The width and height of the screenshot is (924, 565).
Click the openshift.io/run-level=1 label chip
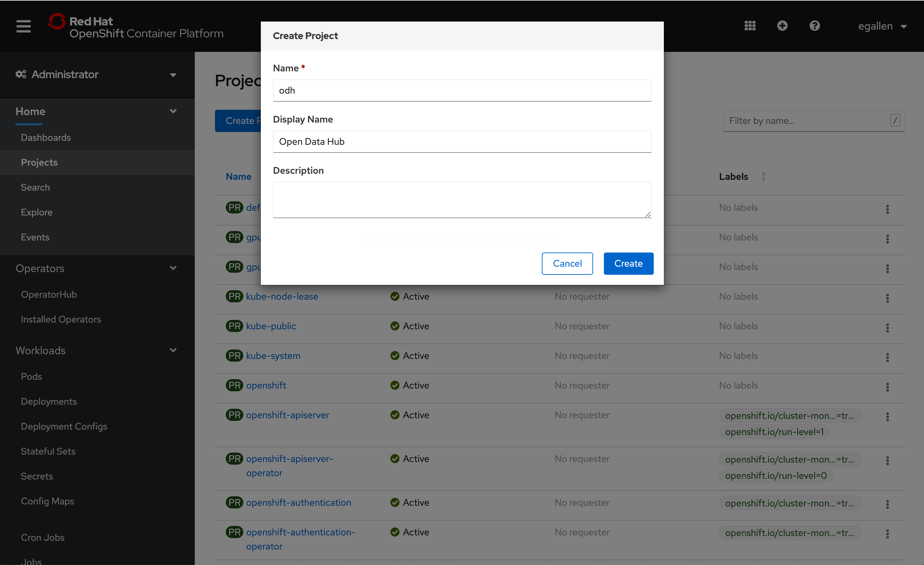tap(774, 432)
